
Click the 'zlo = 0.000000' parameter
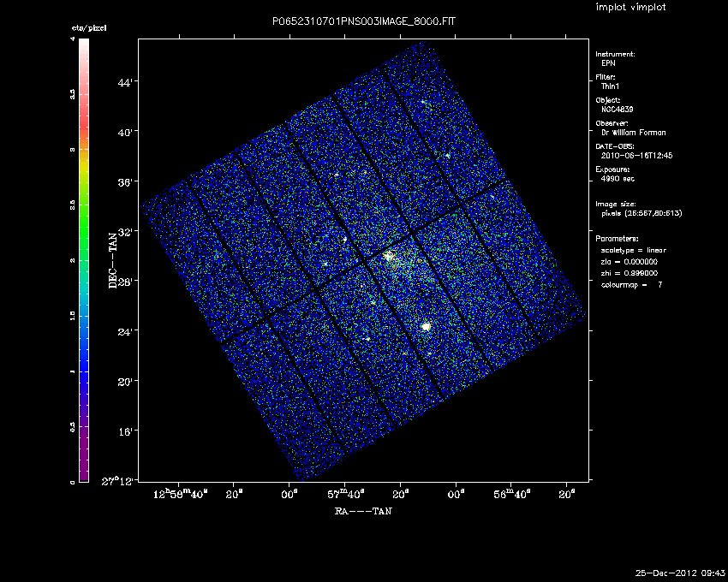(x=630, y=262)
